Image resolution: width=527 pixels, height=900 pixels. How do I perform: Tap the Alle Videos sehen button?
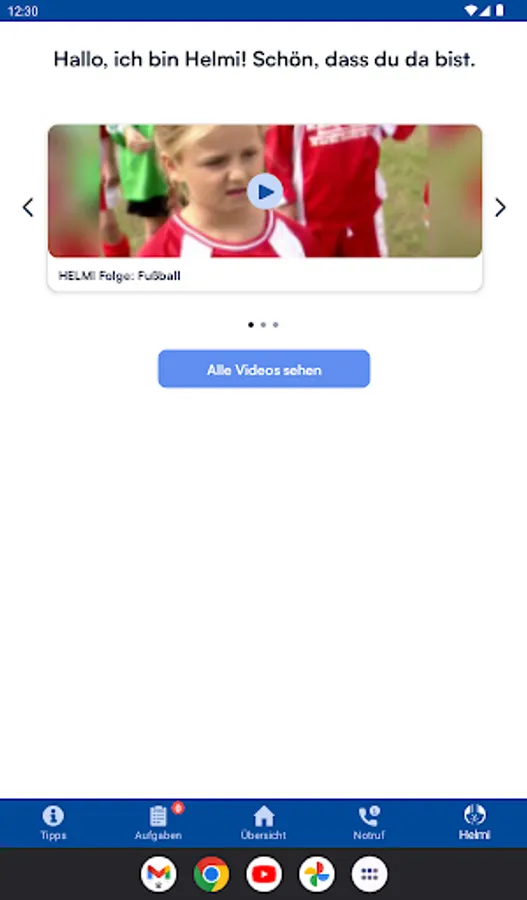pos(264,369)
